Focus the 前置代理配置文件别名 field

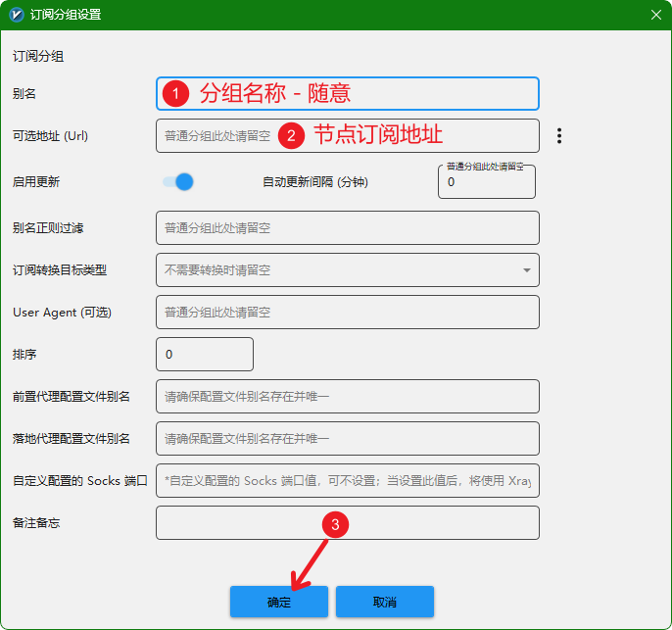tap(348, 397)
